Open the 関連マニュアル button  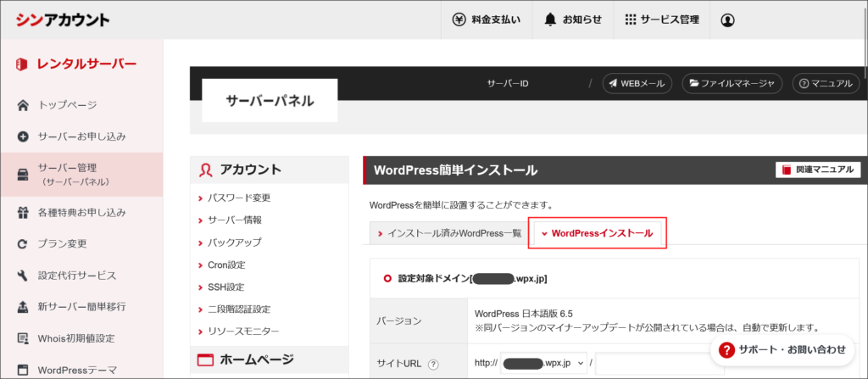coord(818,170)
